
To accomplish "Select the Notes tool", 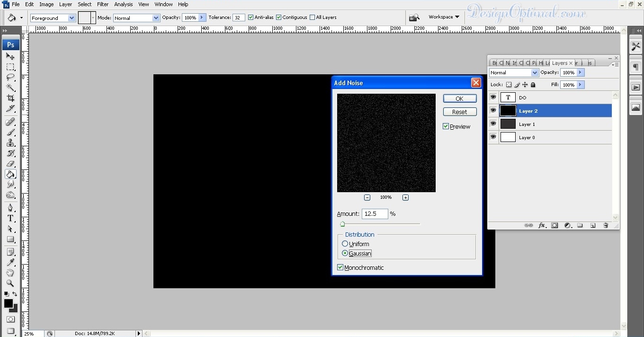I will click(x=10, y=252).
